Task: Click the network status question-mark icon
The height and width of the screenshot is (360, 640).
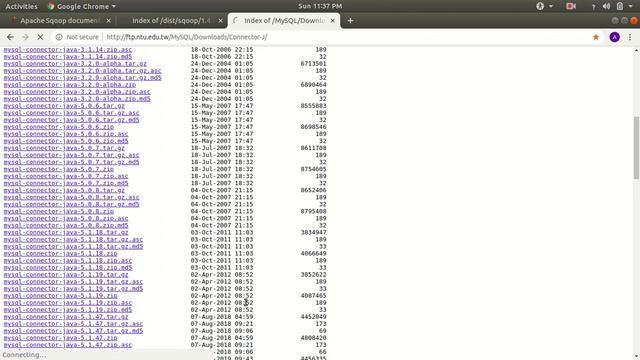Action: pyautogui.click(x=593, y=6)
